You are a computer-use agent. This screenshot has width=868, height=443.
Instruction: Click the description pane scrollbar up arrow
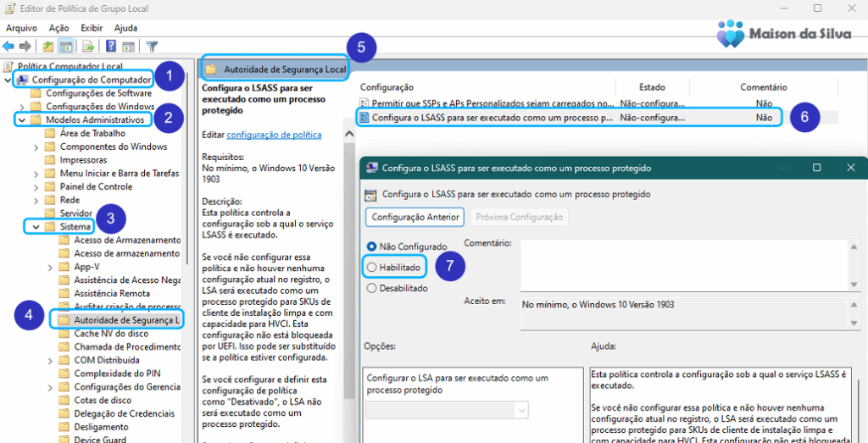tap(349, 135)
